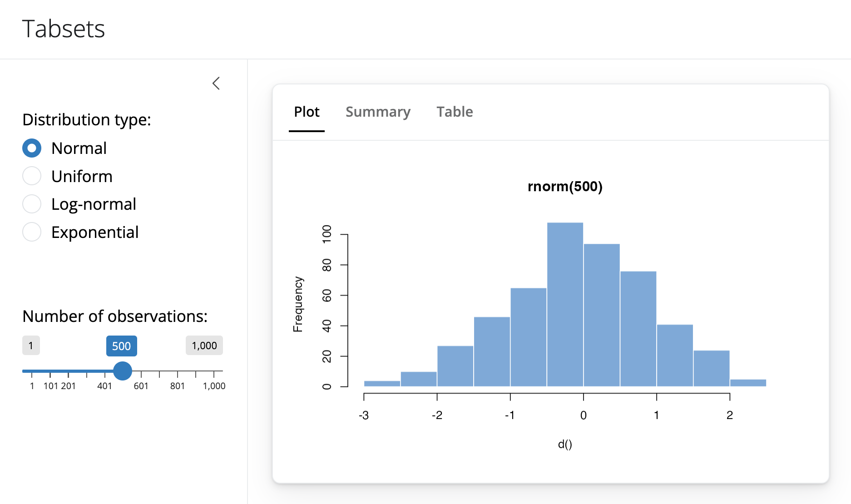Choose the Uniform distribution option

32,176
